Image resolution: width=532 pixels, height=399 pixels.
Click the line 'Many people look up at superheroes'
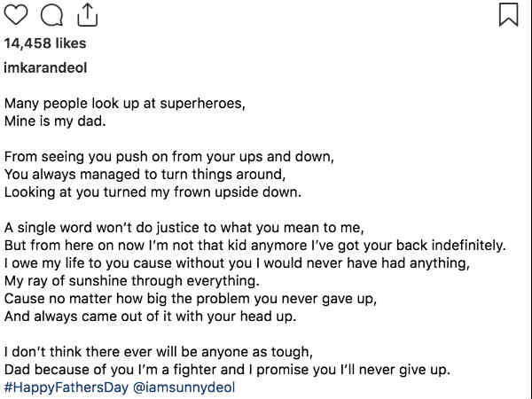(x=124, y=104)
